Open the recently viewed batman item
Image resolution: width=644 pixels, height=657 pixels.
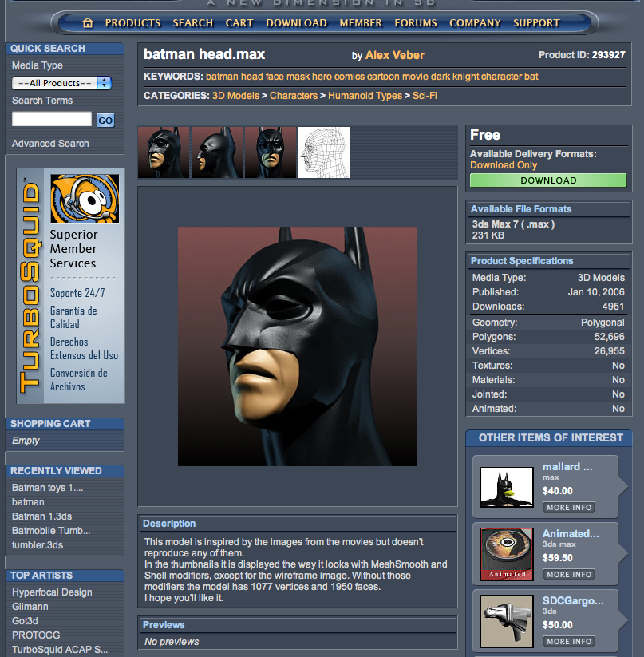pyautogui.click(x=28, y=502)
